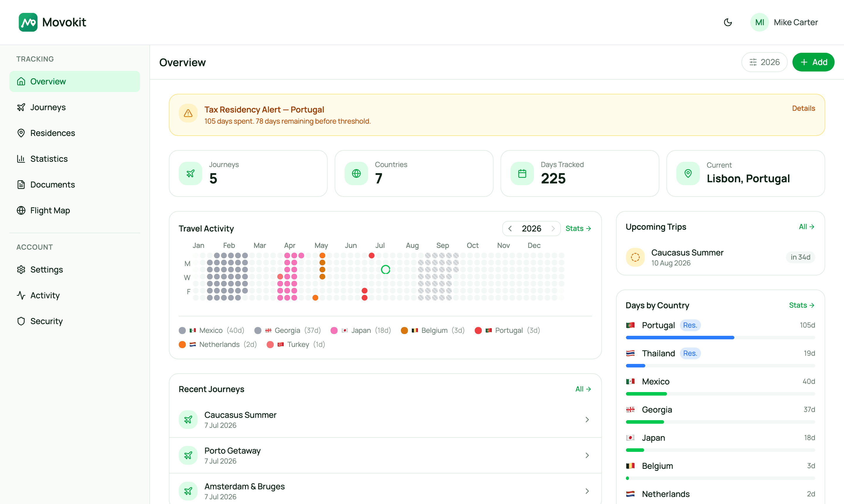Image resolution: width=844 pixels, height=504 pixels.
Task: Toggle dark mode with the moon icon
Action: point(727,22)
